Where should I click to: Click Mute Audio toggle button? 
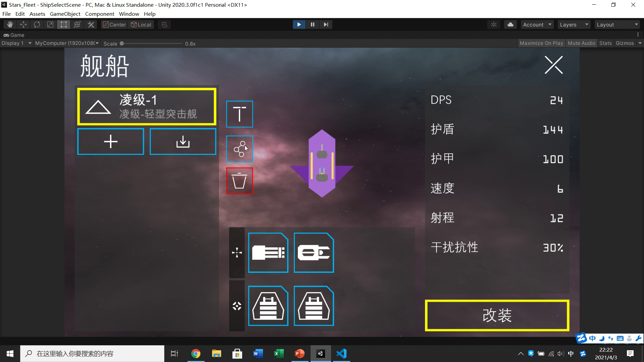582,43
